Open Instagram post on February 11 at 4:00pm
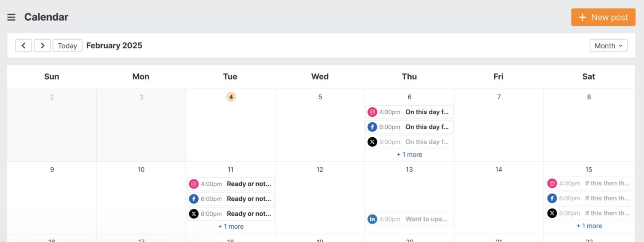The image size is (644, 242). [231, 184]
